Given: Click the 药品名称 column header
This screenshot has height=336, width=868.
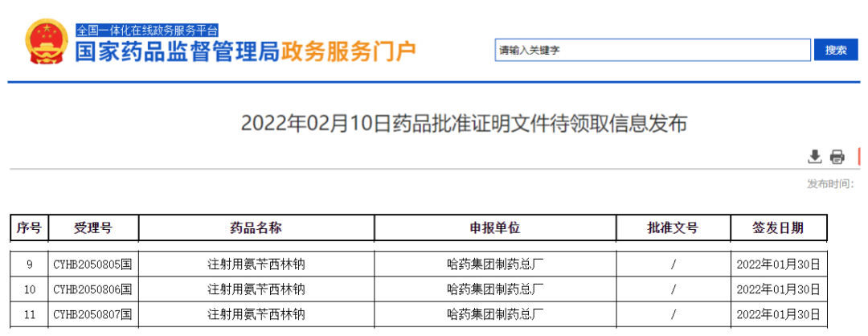Looking at the screenshot, I should tap(256, 227).
